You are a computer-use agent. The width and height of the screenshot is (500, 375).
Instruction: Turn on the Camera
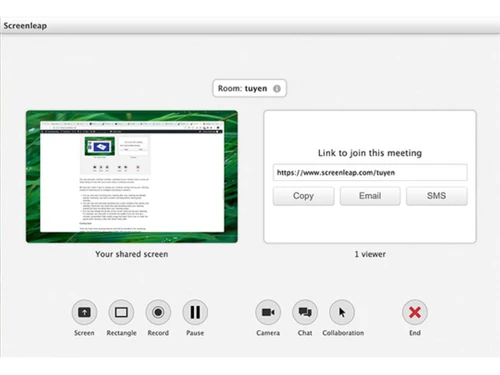click(x=268, y=312)
